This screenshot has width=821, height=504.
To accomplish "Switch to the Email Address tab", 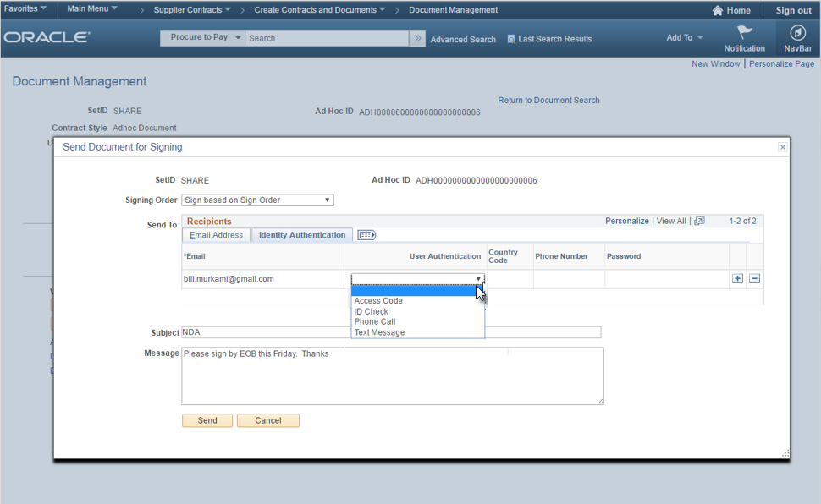I will click(x=216, y=235).
